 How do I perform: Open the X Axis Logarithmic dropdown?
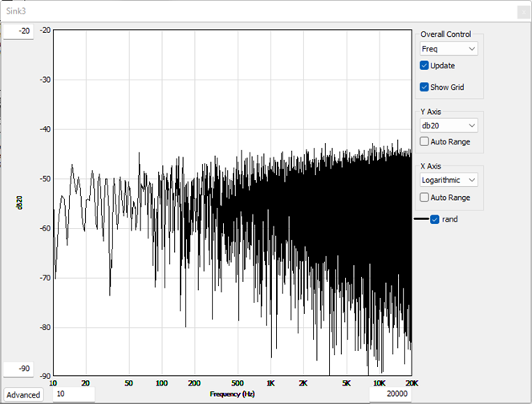(449, 180)
